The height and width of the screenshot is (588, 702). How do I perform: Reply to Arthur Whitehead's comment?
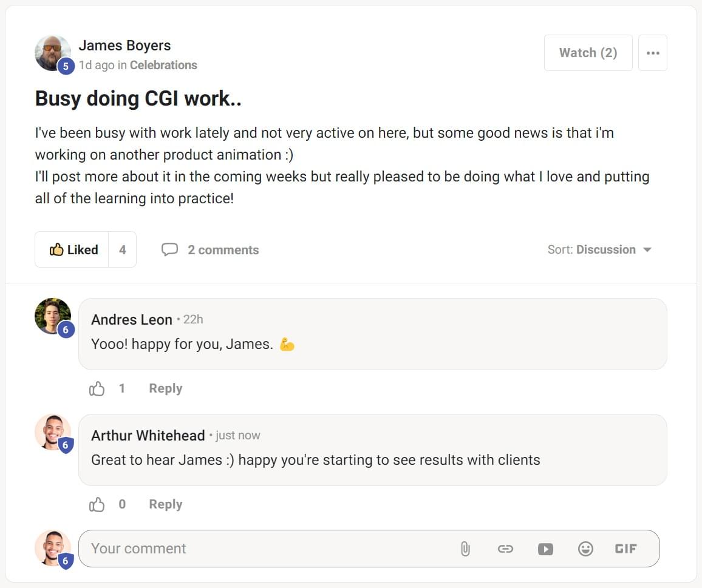(166, 504)
